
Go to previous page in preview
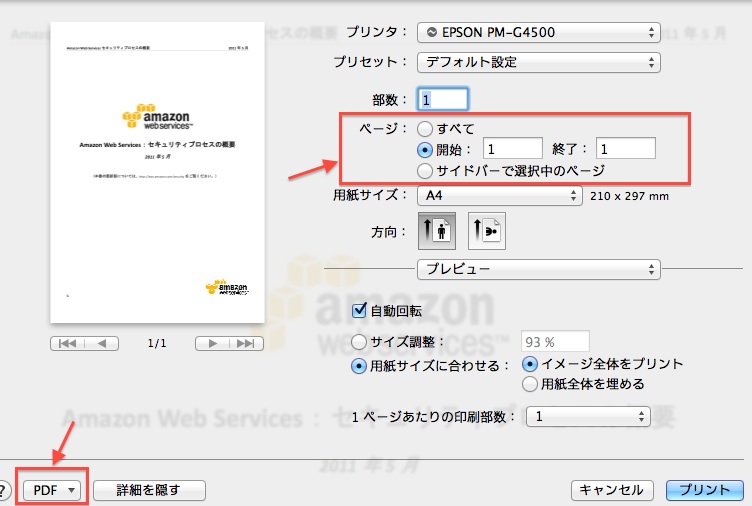click(x=102, y=343)
